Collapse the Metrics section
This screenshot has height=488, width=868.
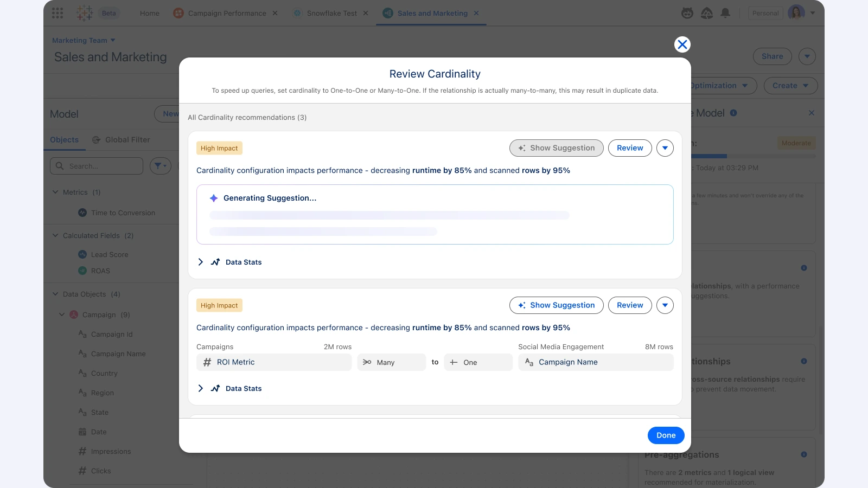point(55,192)
